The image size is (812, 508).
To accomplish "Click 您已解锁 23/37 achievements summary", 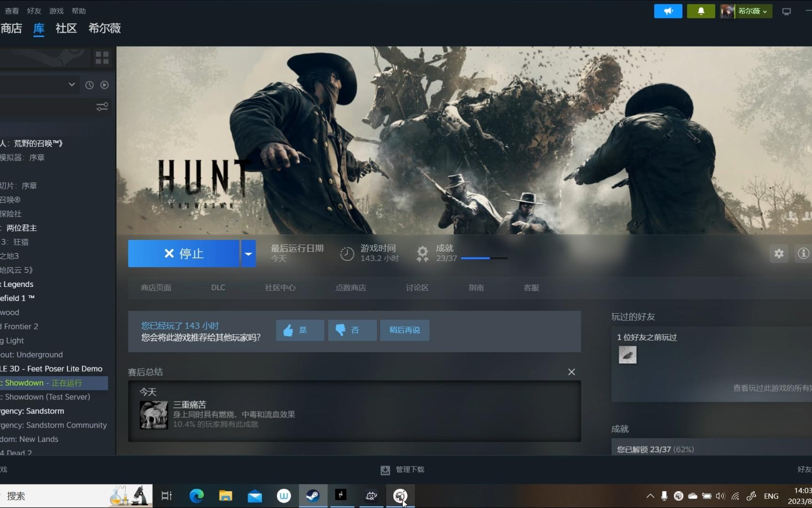I will click(x=655, y=449).
